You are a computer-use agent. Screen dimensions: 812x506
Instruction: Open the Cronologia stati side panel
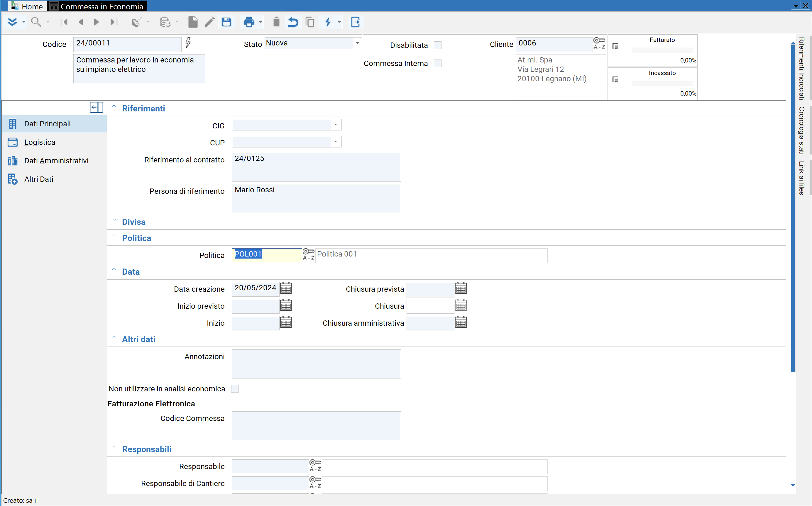[802, 130]
